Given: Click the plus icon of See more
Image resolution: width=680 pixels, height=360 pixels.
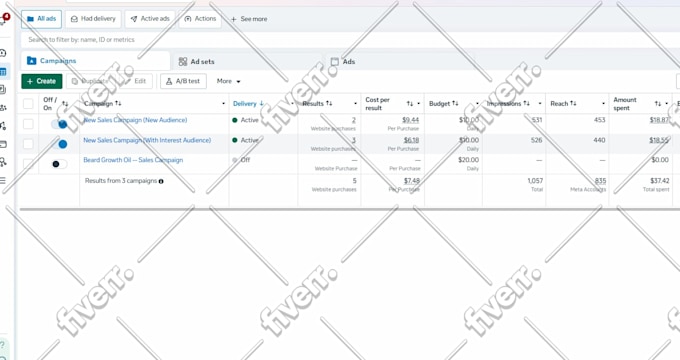Looking at the screenshot, I should [x=233, y=19].
